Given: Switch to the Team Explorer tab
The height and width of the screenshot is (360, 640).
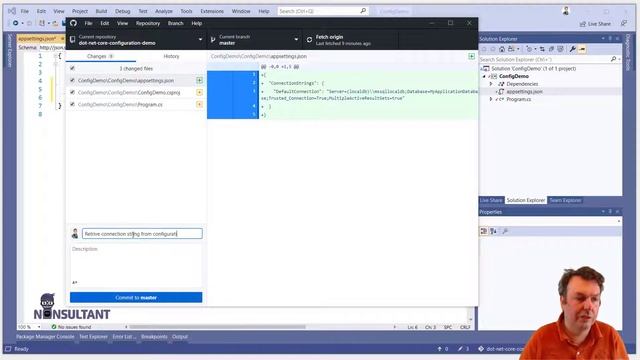Looking at the screenshot, I should (565, 200).
